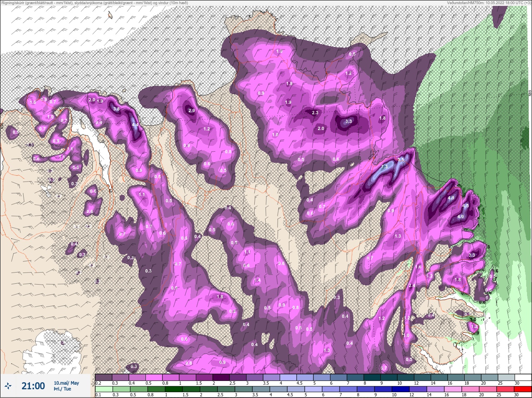Click the 5.1 precipitation value on the map
Image resolution: width=532 pixels, height=398 pixels.
[x=401, y=160]
